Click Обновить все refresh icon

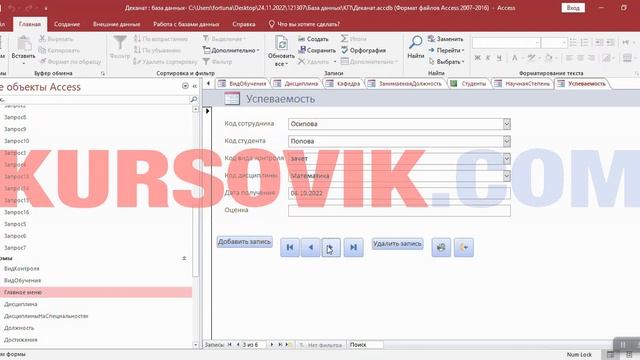(x=281, y=43)
